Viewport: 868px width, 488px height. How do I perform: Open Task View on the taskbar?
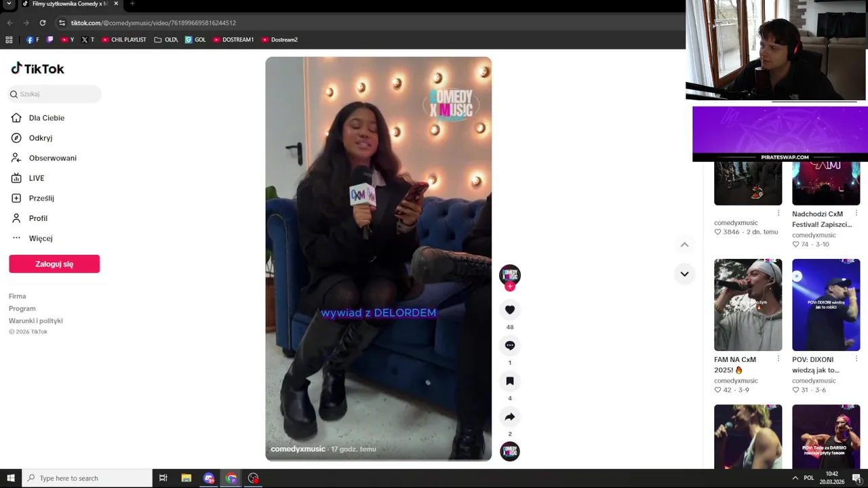coord(163,479)
